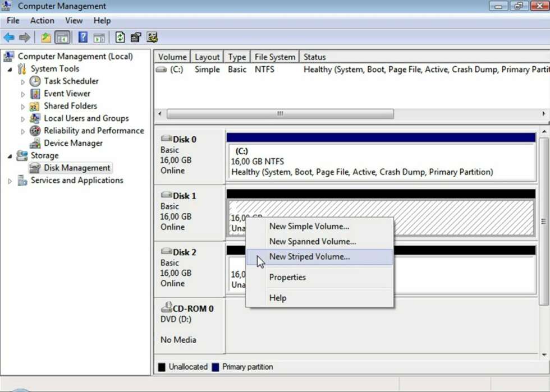Click the Shared Folders icon
This screenshot has width=550, height=392.
(35, 106)
